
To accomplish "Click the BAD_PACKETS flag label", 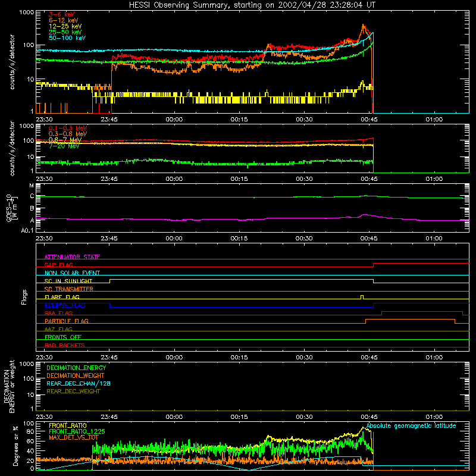I will 65,345.
